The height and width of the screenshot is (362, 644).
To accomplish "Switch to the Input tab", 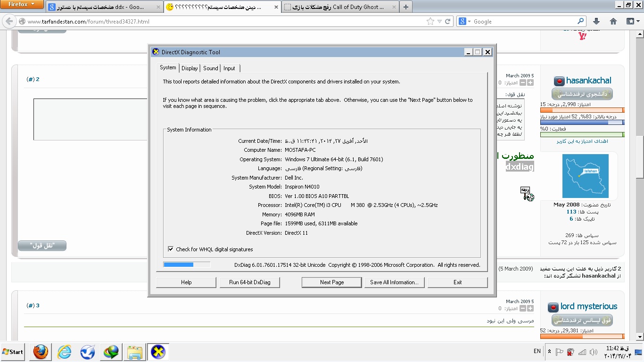I will click(230, 68).
